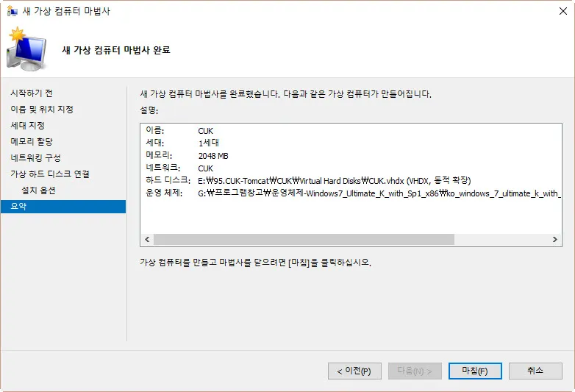
Task: Click the instruction text mentioning [마침]
Action: click(x=256, y=262)
